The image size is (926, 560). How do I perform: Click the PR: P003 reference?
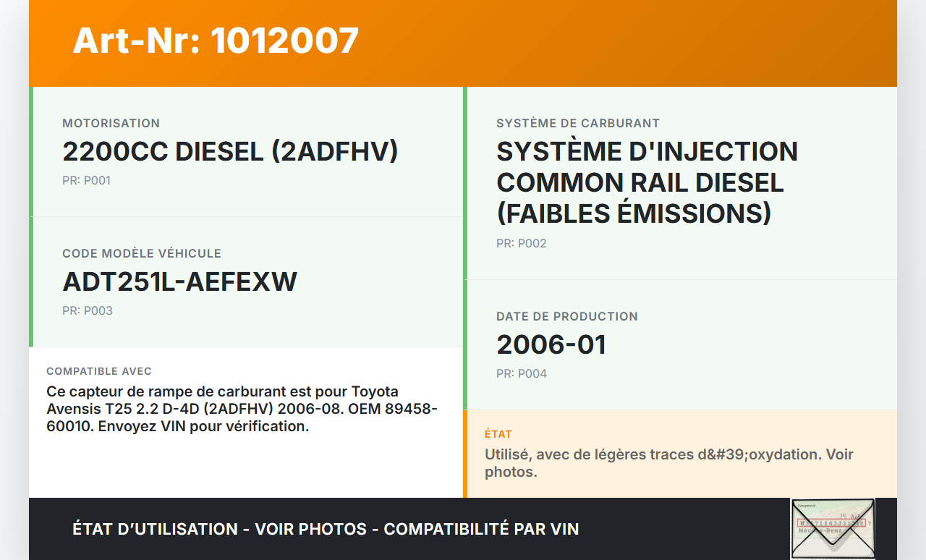click(x=87, y=311)
